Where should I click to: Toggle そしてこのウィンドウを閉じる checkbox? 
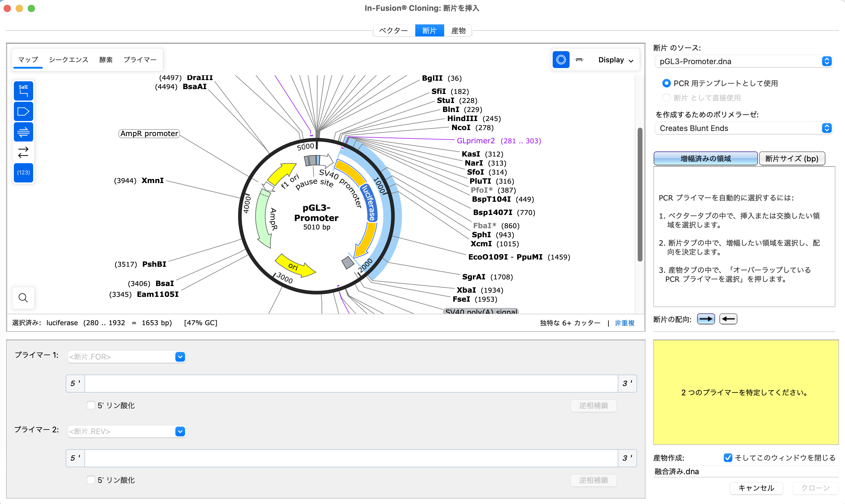727,457
